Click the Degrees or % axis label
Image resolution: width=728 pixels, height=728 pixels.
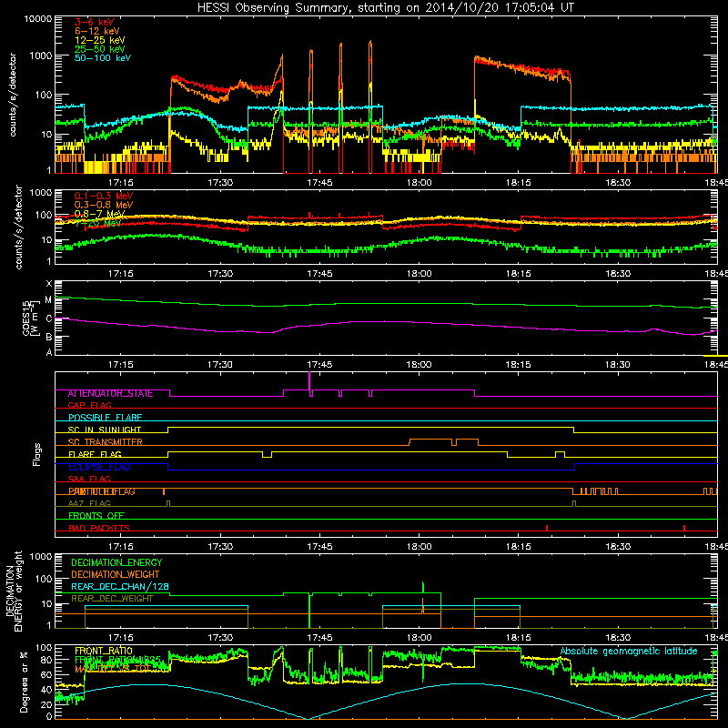[x=24, y=682]
